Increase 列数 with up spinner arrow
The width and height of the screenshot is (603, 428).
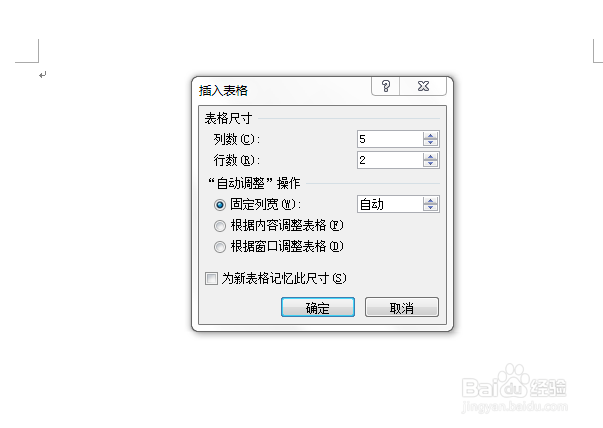pos(430,135)
